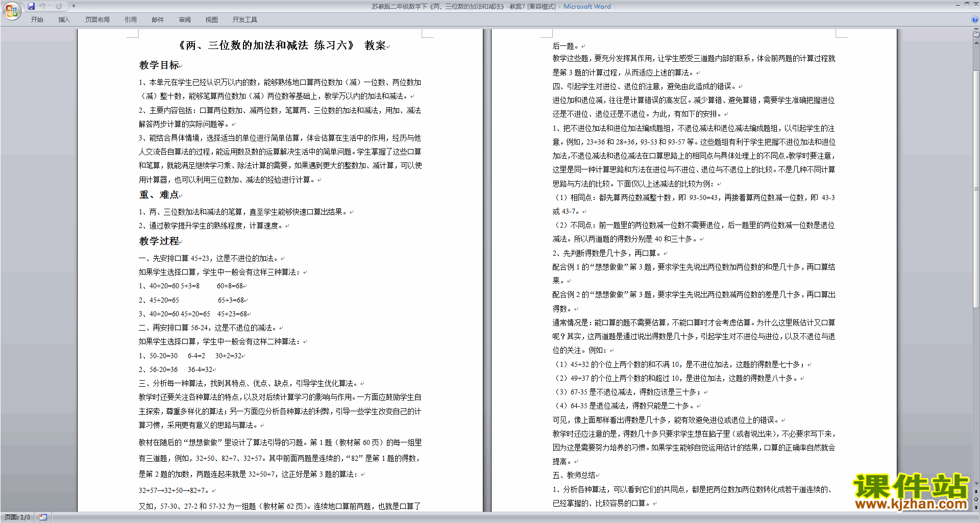The width and height of the screenshot is (980, 523).
Task: Click the line 1、40+20=60 5+3=8
Action: pyautogui.click(x=191, y=286)
